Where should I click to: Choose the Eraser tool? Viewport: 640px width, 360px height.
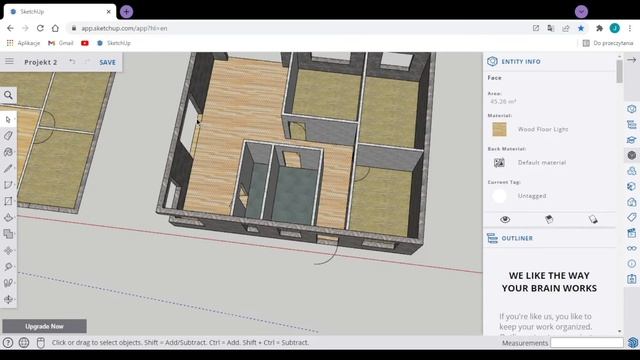point(8,136)
